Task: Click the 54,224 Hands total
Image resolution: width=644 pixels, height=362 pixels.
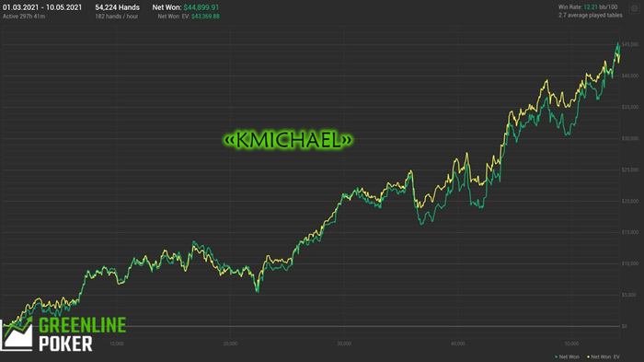Action: pyautogui.click(x=117, y=7)
